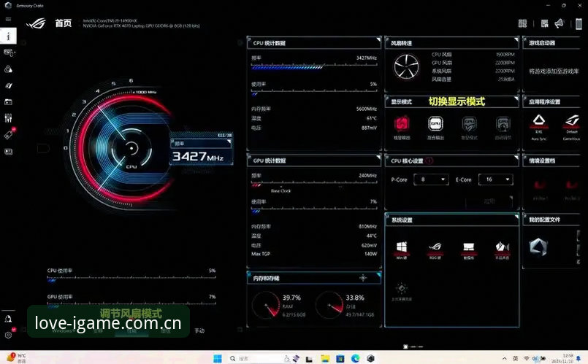Open the Game Library sidebar icon
588x364 pixels.
[x=8, y=102]
